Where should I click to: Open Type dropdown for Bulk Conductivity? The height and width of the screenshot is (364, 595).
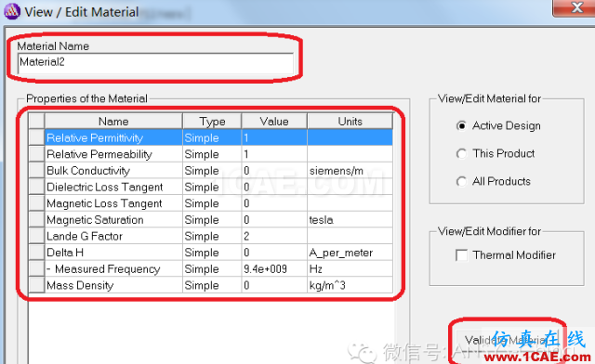tap(212, 171)
